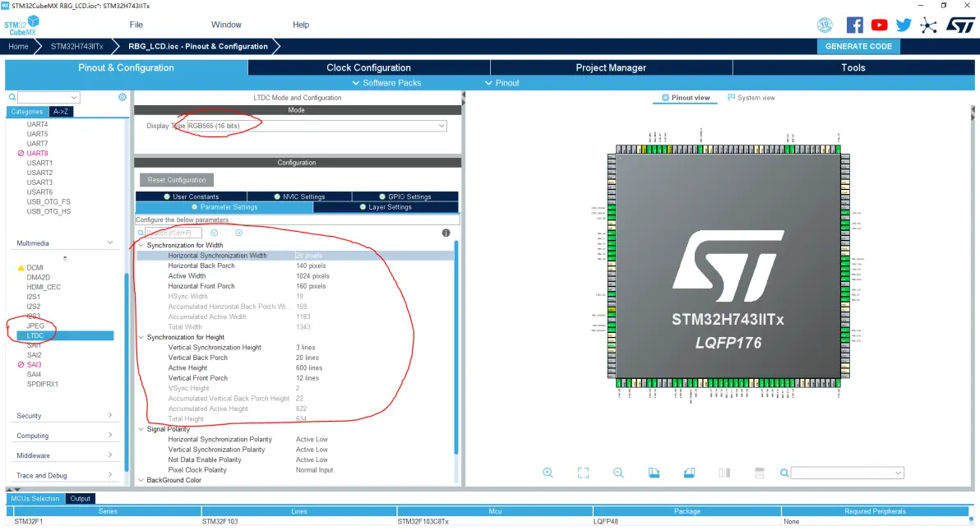Open the Window menu
The width and height of the screenshot is (980, 531).
click(226, 25)
